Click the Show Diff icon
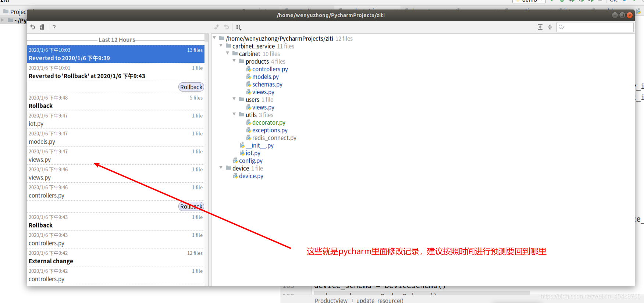Screen dimensions: 644x303 click(217, 27)
